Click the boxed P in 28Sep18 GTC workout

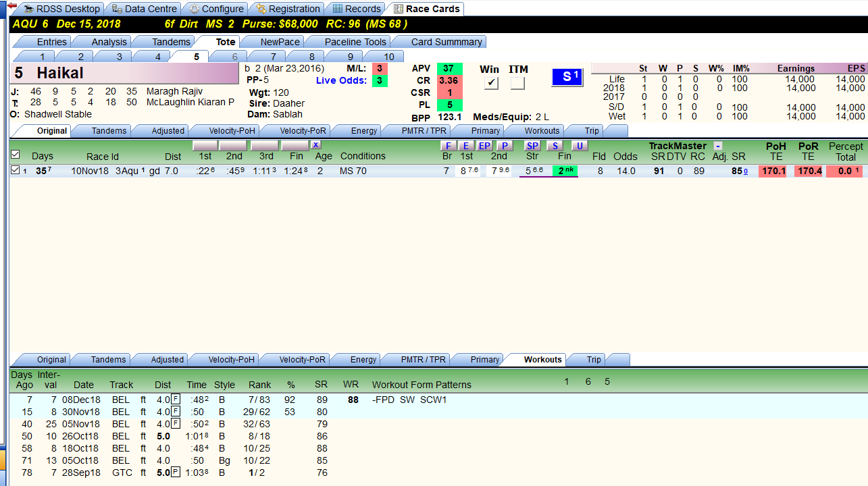pyautogui.click(x=176, y=473)
